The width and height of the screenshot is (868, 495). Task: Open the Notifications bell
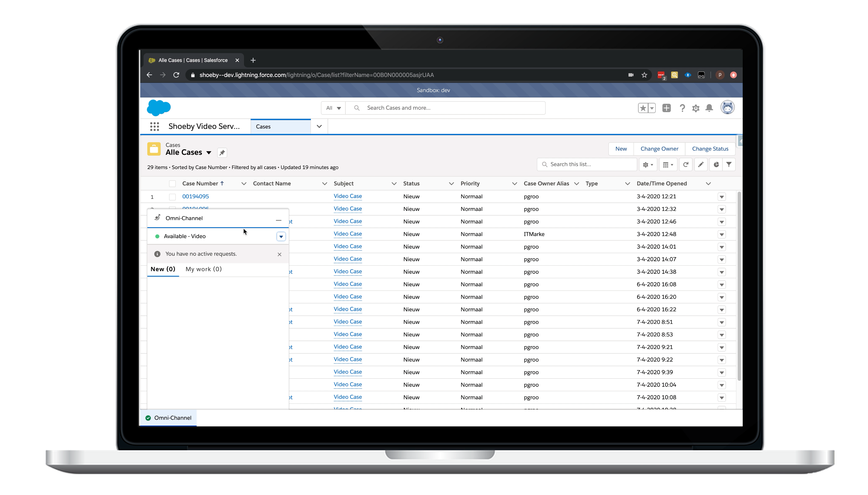click(709, 108)
